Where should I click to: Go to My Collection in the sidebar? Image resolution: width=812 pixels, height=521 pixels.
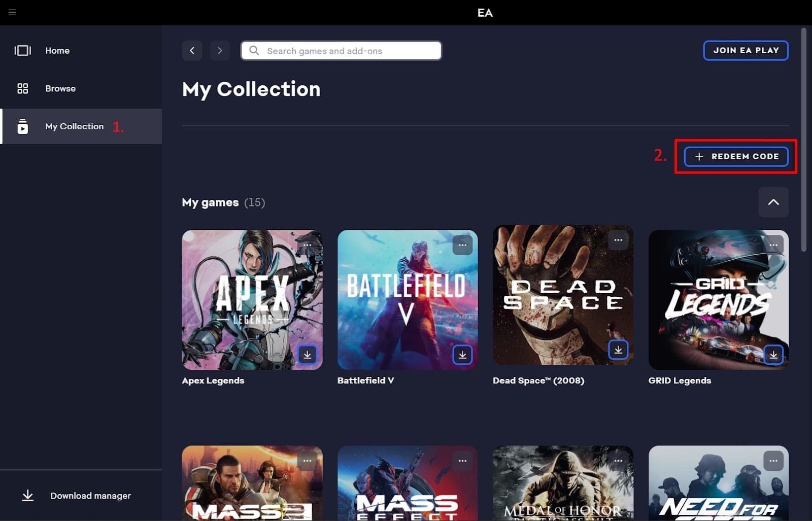(x=74, y=126)
